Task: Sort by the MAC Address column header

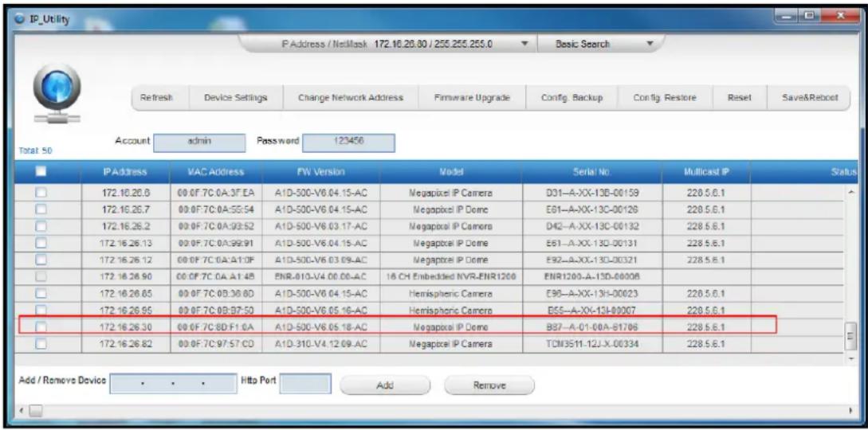Action: click(x=217, y=172)
